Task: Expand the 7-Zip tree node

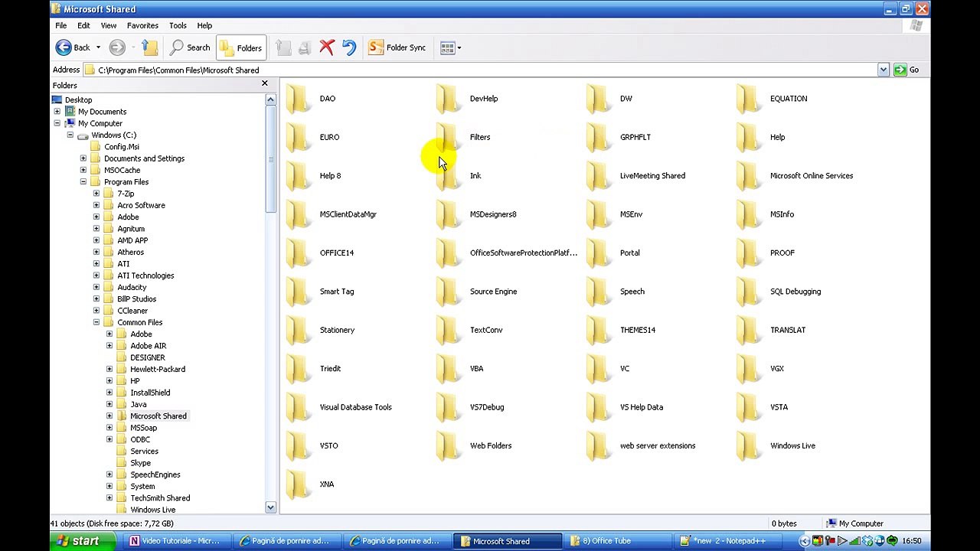Action: [96, 194]
